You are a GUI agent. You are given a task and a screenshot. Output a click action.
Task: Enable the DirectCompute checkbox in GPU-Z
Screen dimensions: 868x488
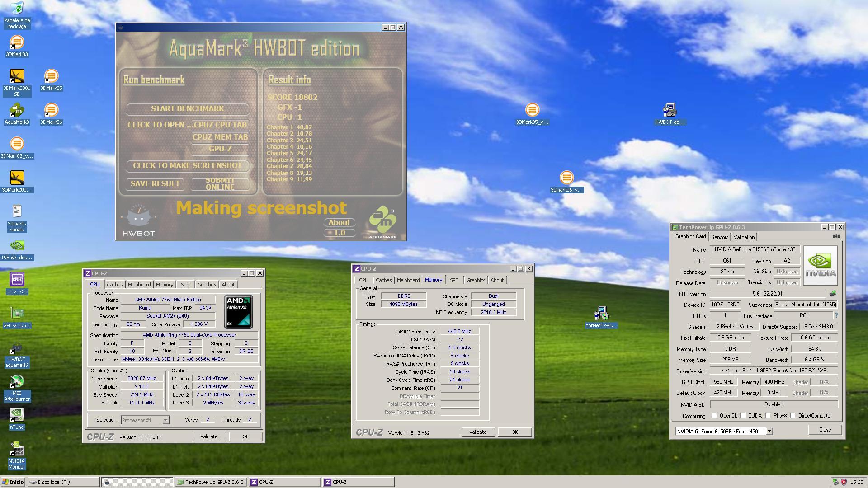[x=793, y=416]
